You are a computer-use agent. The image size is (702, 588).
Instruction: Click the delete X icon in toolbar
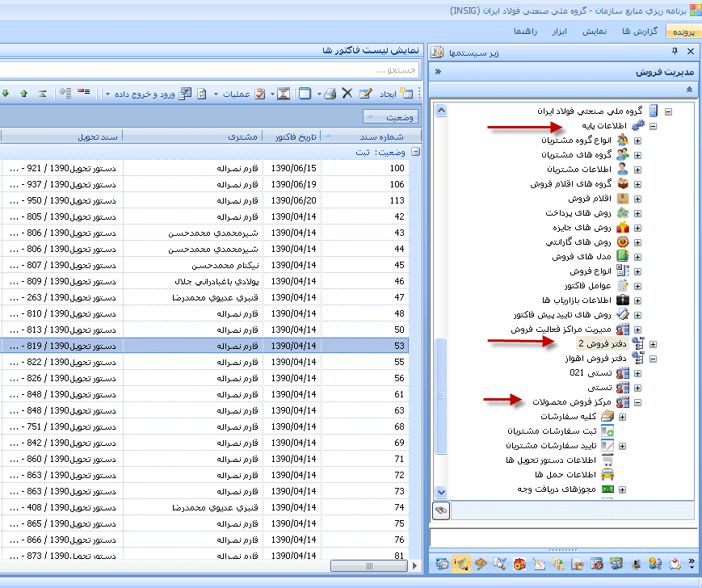click(x=347, y=94)
